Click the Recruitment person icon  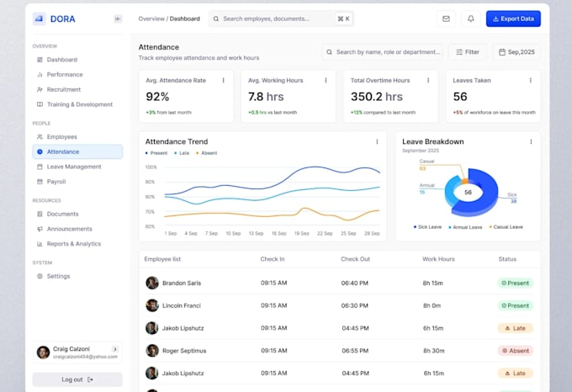point(40,89)
